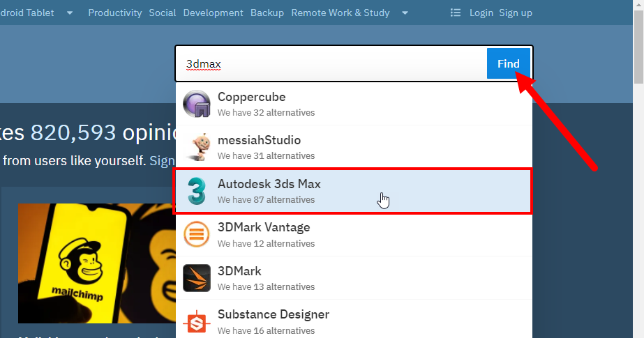
Task: Click 'We have 12 alternatives' text
Action: [266, 244]
